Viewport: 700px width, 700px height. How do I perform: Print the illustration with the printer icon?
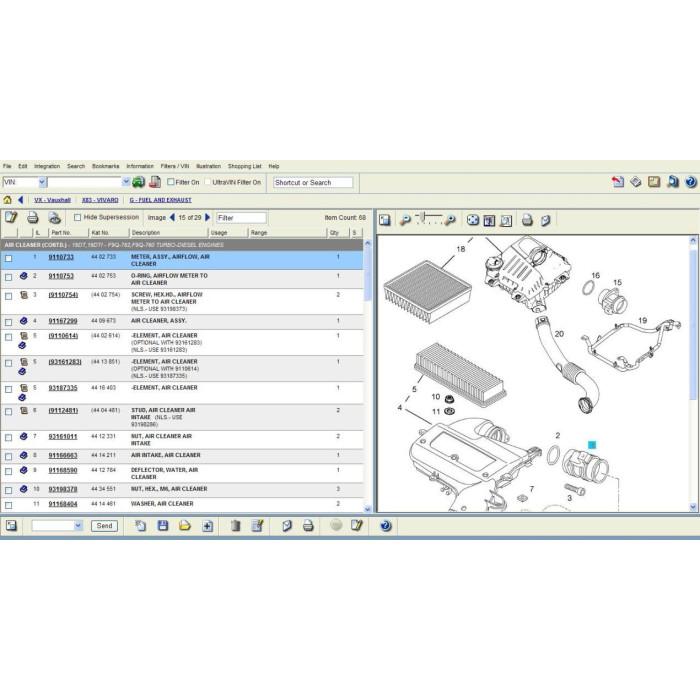pyautogui.click(x=527, y=220)
